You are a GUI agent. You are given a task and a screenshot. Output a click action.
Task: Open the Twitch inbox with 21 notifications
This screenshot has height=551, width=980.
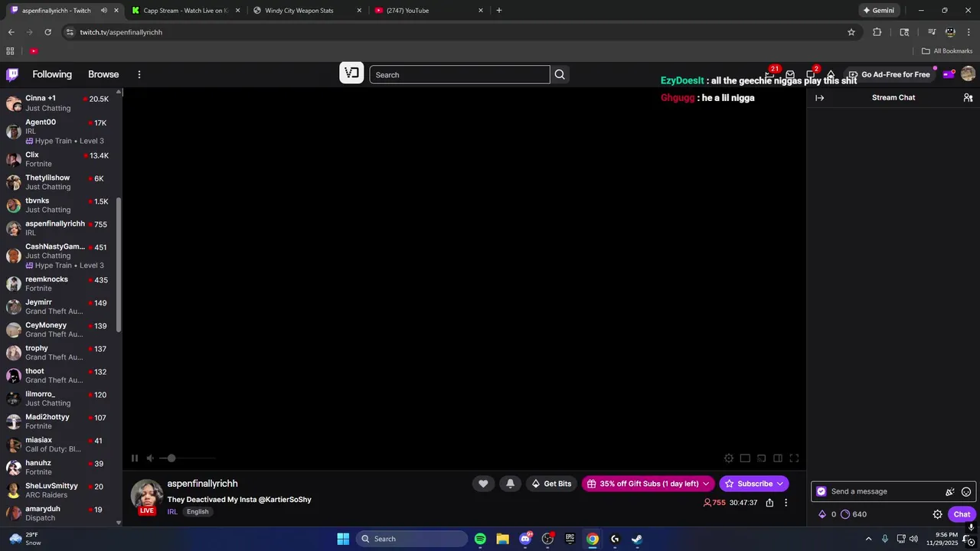pyautogui.click(x=771, y=74)
